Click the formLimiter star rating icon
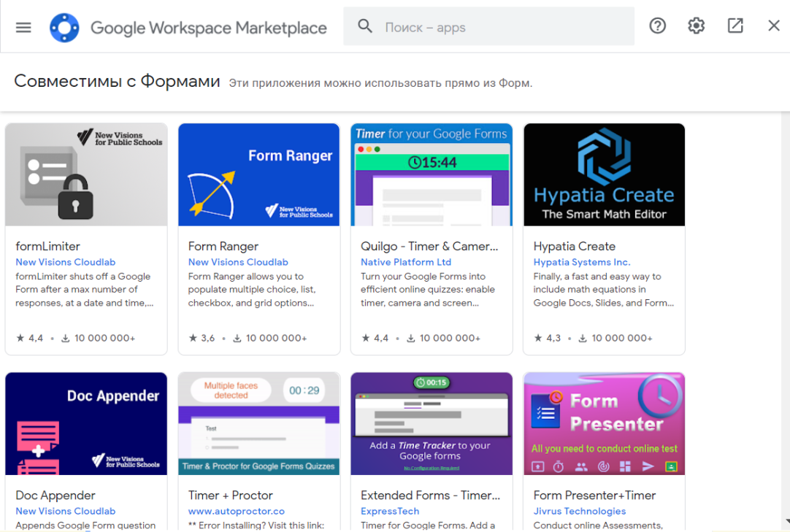 20,338
